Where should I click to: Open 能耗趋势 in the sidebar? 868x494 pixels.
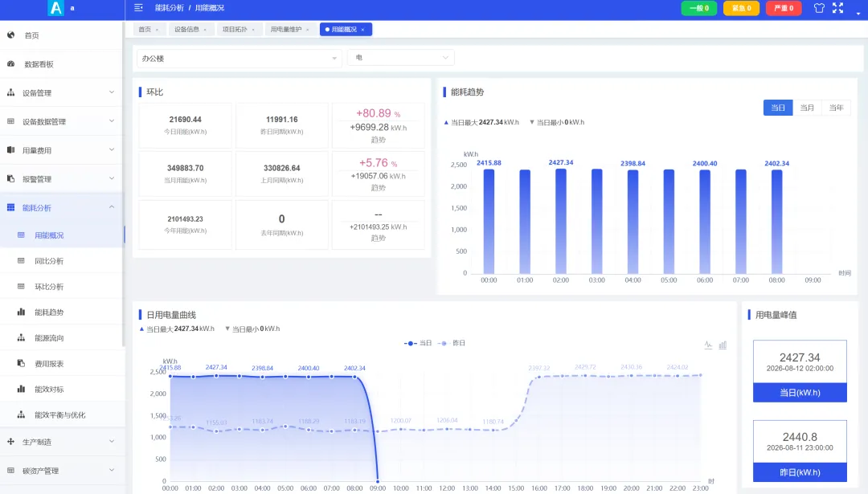(x=61, y=312)
